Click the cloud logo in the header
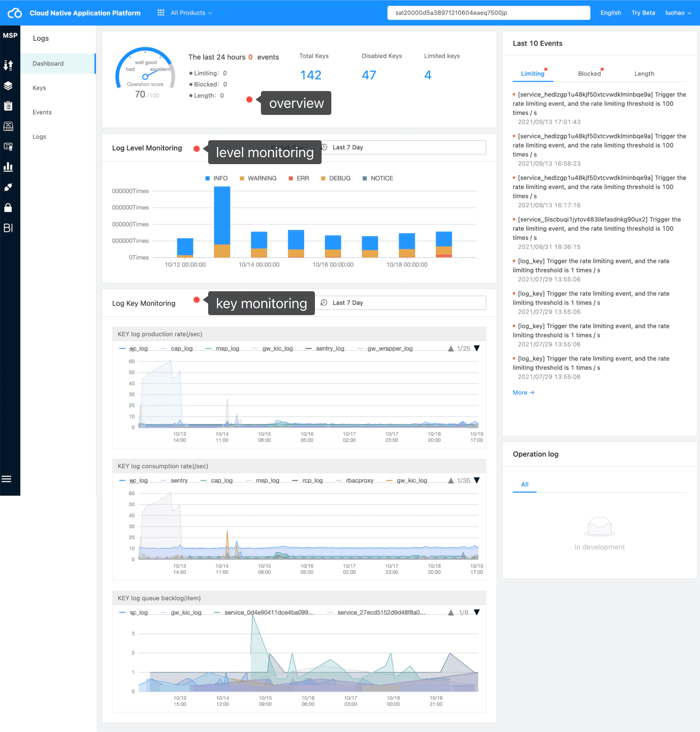Viewport: 700px width, 732px height. tap(15, 13)
